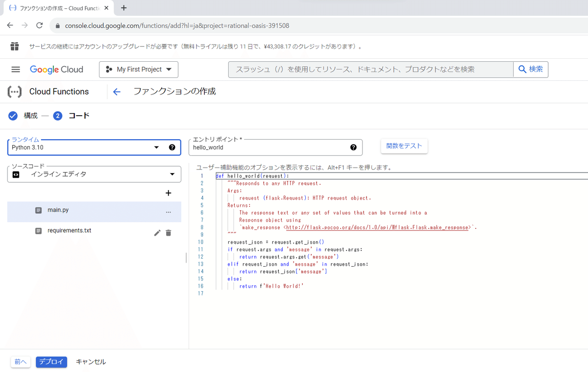Screen dimensions: 588x372
Task: Click the browser back arrow
Action: pos(10,25)
